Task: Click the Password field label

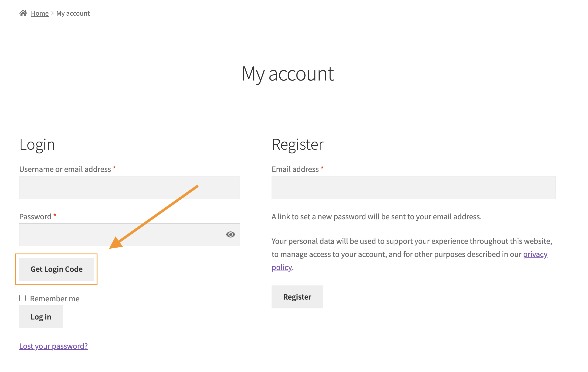Action: click(35, 216)
